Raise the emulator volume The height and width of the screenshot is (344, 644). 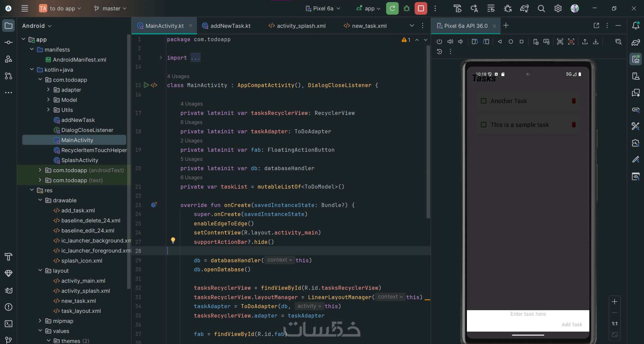[450, 42]
